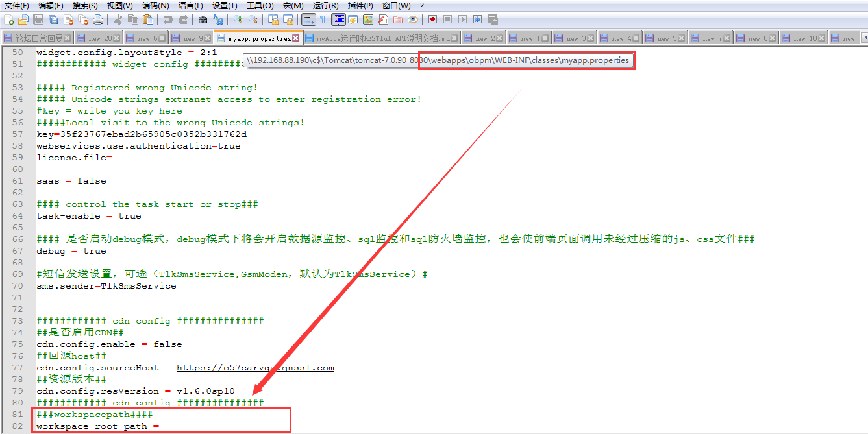Click the Save file icon
Viewport: 868px width, 434px height.
coord(38,19)
